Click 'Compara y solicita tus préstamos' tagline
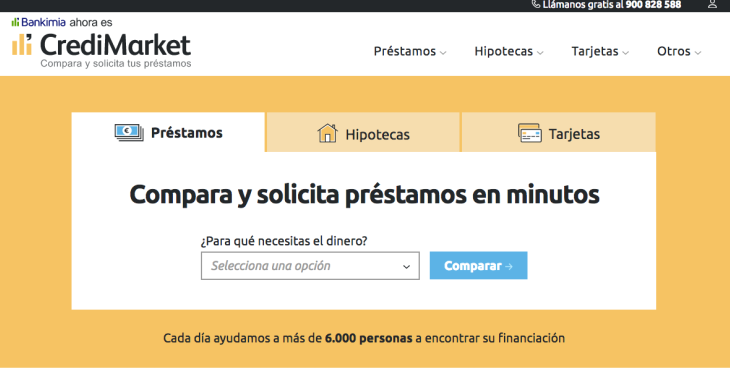 click(116, 63)
